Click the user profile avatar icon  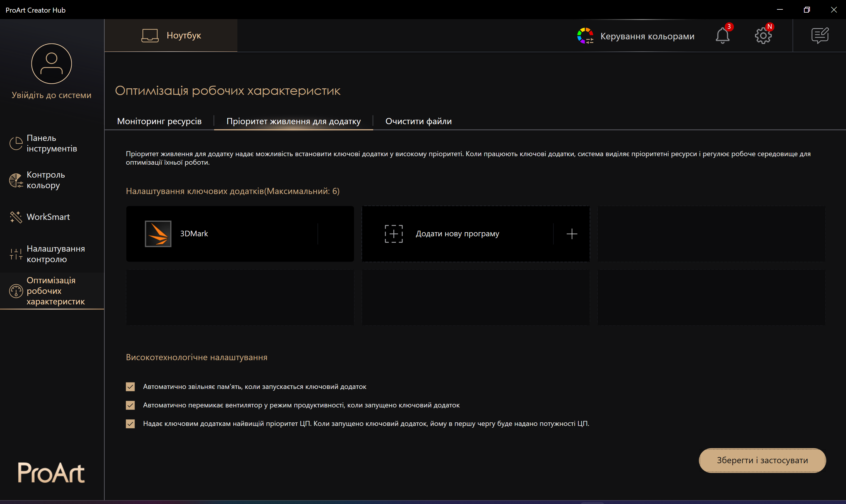pos(51,63)
